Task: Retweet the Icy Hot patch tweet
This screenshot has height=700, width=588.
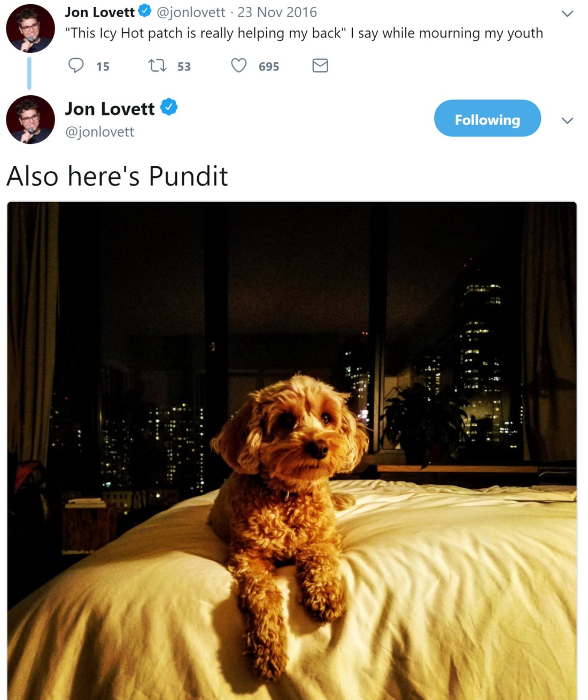Action: (157, 66)
